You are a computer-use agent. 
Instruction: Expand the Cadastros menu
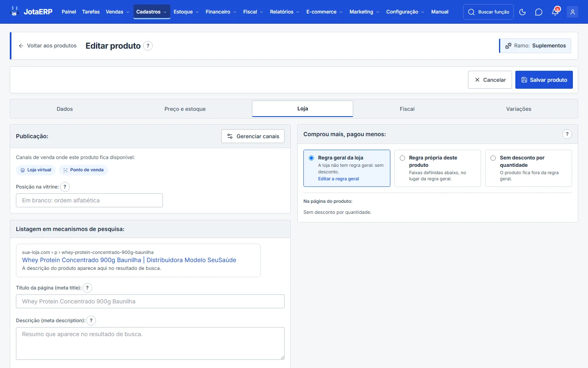[151, 12]
